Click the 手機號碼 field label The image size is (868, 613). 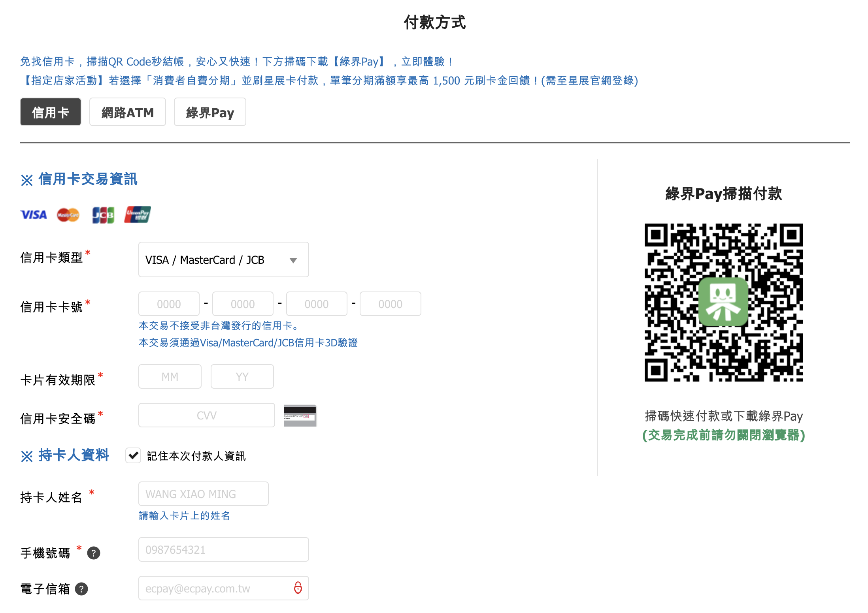point(45,553)
